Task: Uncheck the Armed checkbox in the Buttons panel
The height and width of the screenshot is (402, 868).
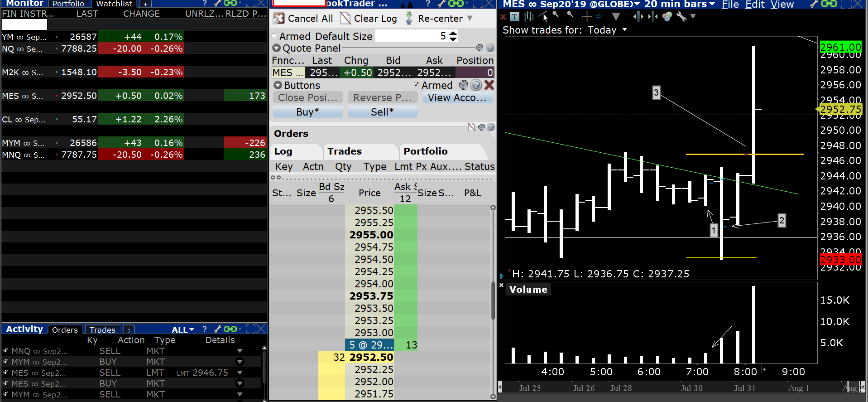Action: [416, 85]
